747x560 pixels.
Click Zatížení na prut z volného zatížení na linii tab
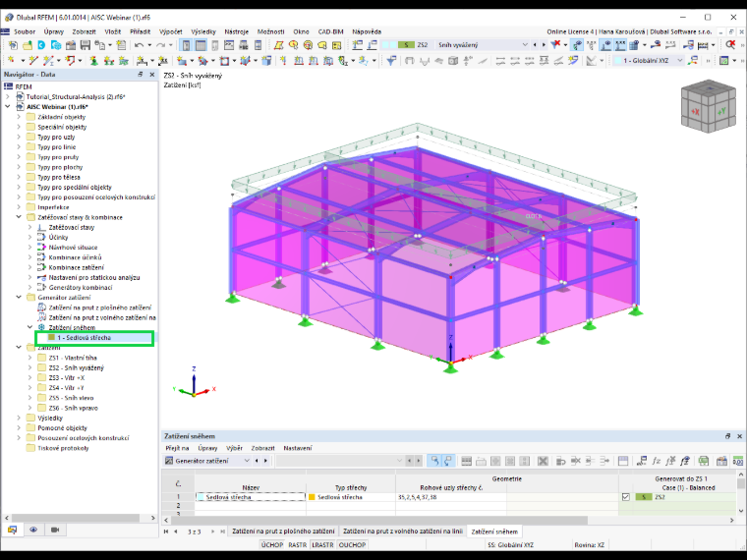(403, 531)
